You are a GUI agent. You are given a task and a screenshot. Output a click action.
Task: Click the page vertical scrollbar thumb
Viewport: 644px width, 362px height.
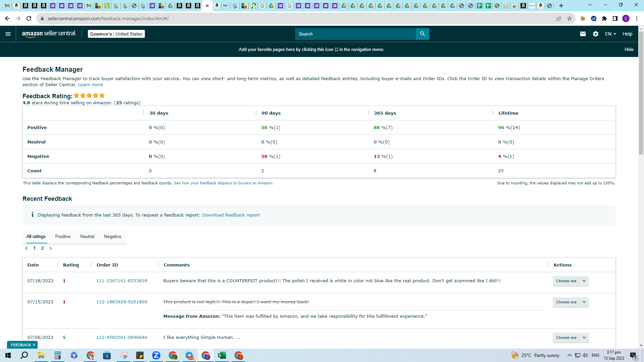point(641,93)
